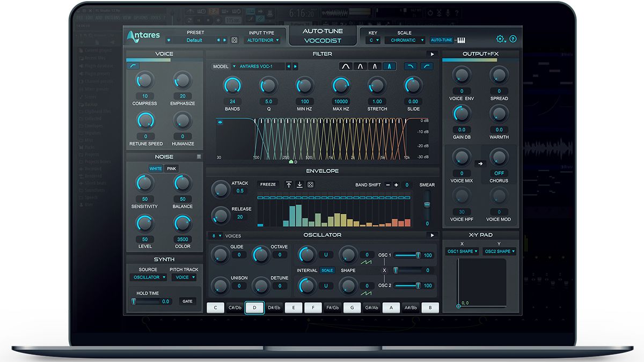Image resolution: width=644 pixels, height=362 pixels.
Task: Open the OSC1 SHAPE dropdown on the X-Y pad
Action: 462,251
